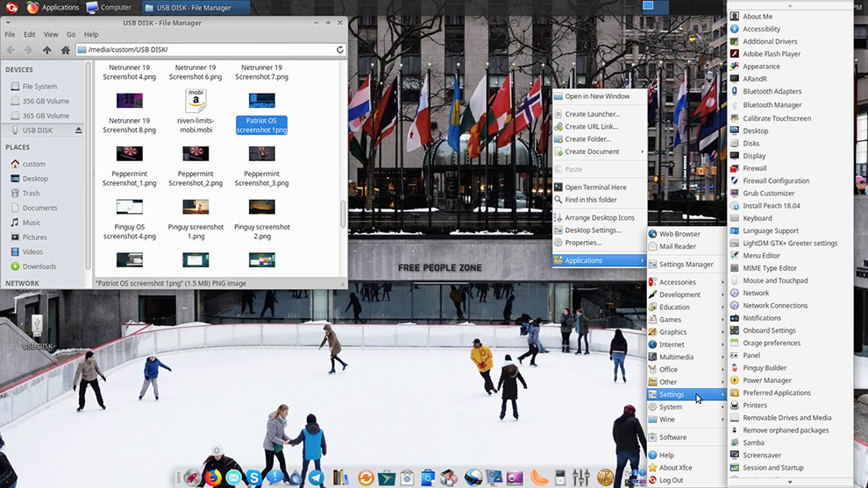Expand the Wine submenu
This screenshot has width=868, height=488.
(x=687, y=420)
